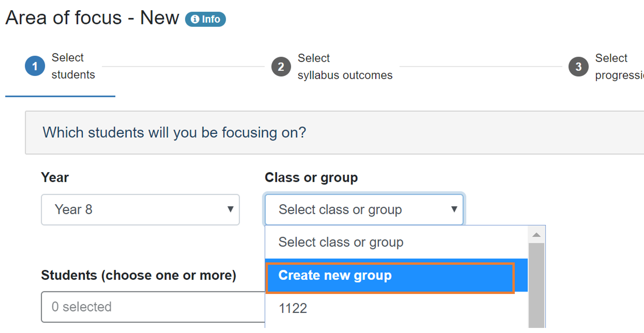
Task: Collapse the 'Class or group' dropdown arrow
Action: (x=454, y=209)
